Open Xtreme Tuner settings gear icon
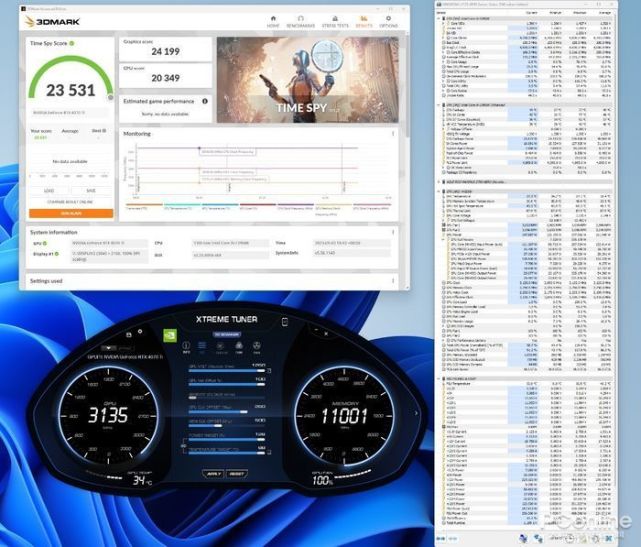The width and height of the screenshot is (641, 547). (140, 332)
